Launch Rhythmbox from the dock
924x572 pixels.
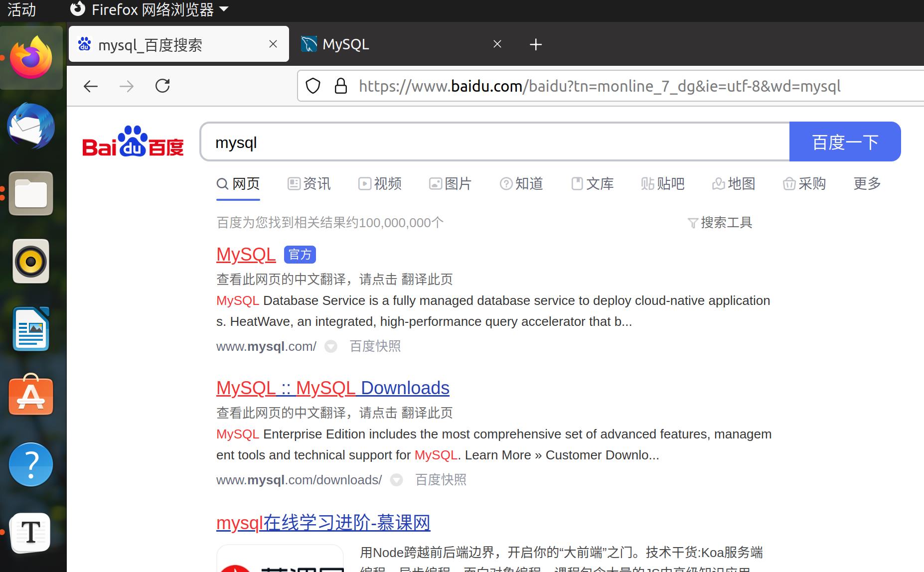click(x=31, y=261)
